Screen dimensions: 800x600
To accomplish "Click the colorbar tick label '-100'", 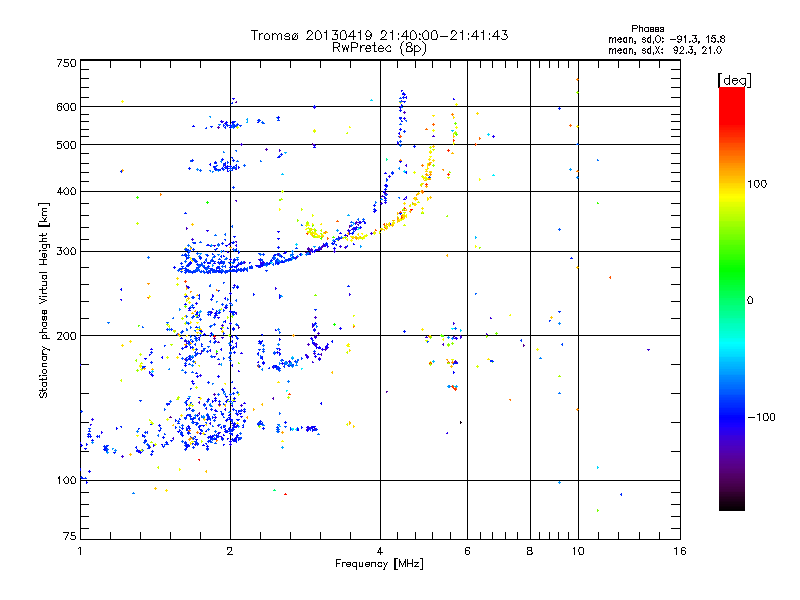I will (762, 417).
